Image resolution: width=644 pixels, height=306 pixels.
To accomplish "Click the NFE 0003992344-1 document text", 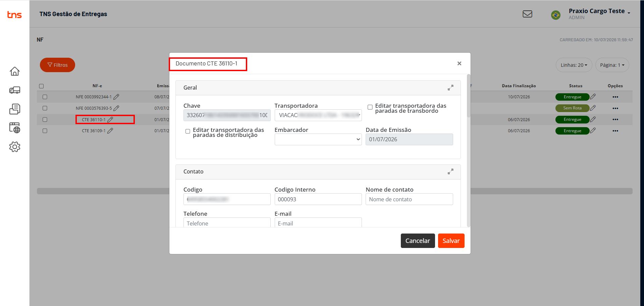I will tap(94, 97).
